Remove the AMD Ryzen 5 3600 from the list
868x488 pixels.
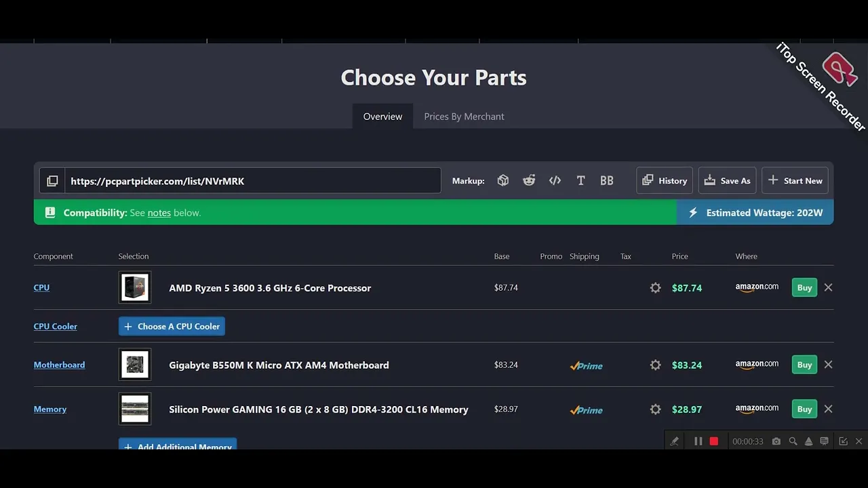pos(828,287)
